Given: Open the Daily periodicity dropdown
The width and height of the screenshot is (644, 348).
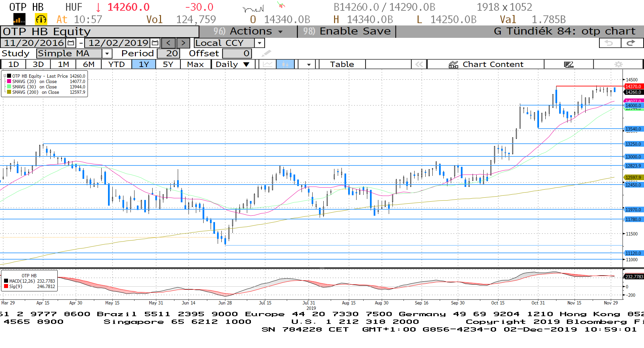Looking at the screenshot, I should coord(233,64).
